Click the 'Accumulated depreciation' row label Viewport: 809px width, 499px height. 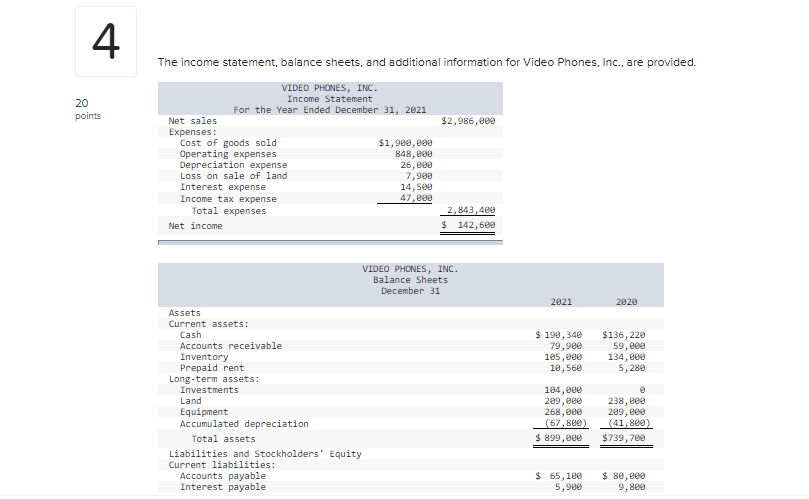click(244, 424)
